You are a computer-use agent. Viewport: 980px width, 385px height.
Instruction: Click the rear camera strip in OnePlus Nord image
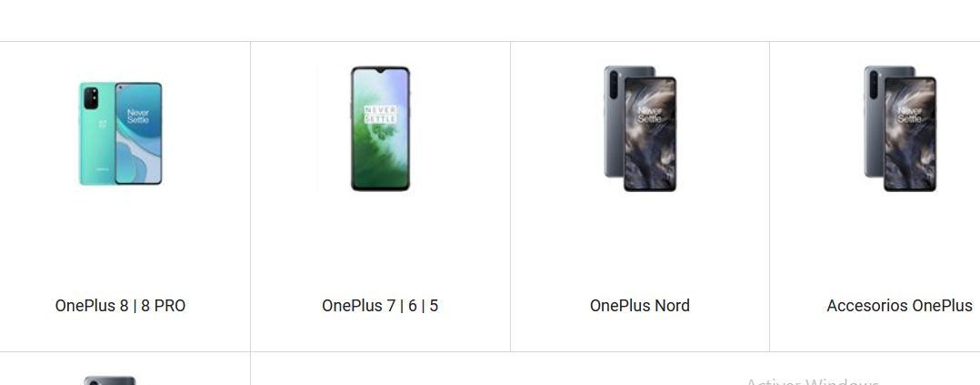[614, 85]
